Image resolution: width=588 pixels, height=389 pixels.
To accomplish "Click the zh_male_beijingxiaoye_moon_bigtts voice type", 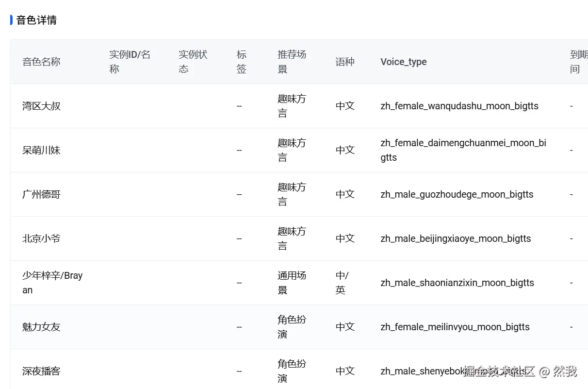I will (x=456, y=238).
